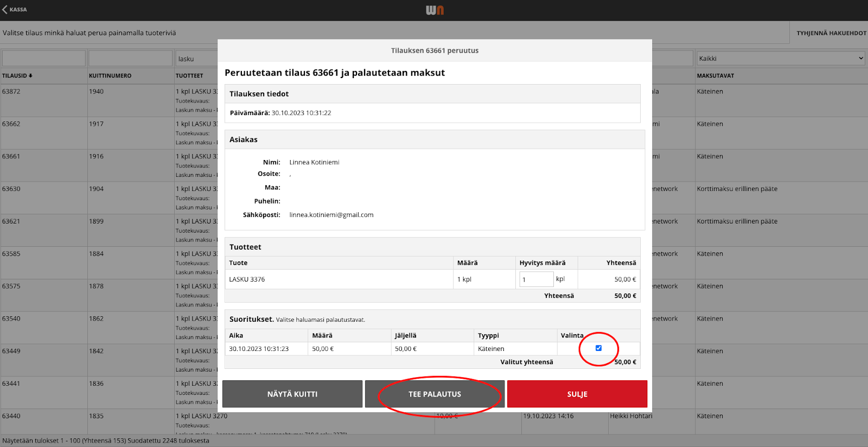Screen dimensions: 868x447
Task: Go back to Kassa
Action: pyautogui.click(x=15, y=10)
